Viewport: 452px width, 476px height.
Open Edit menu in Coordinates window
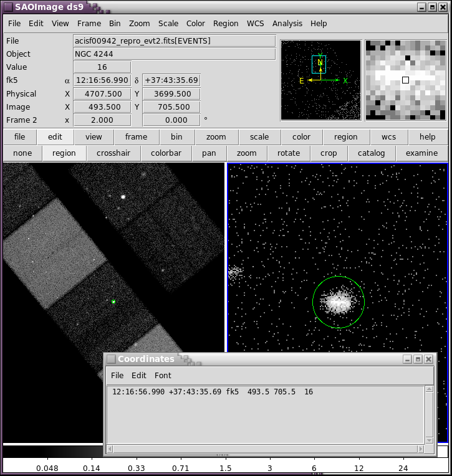pyautogui.click(x=139, y=376)
